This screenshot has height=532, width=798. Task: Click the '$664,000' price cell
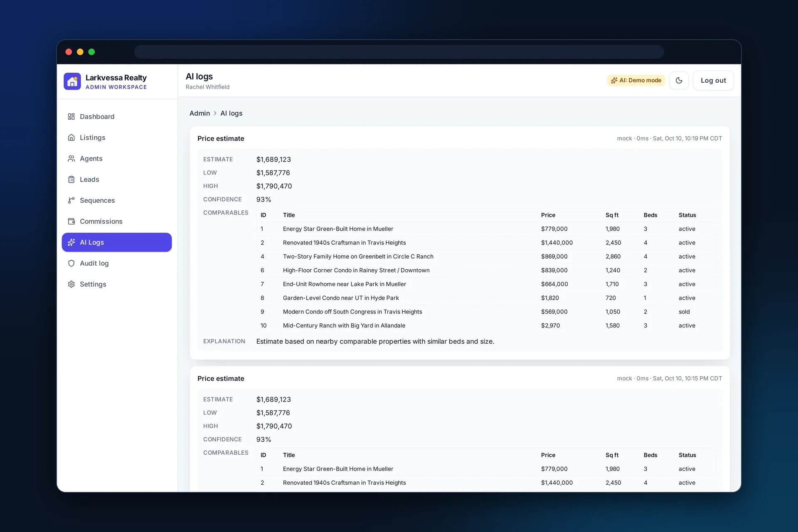[554, 284]
